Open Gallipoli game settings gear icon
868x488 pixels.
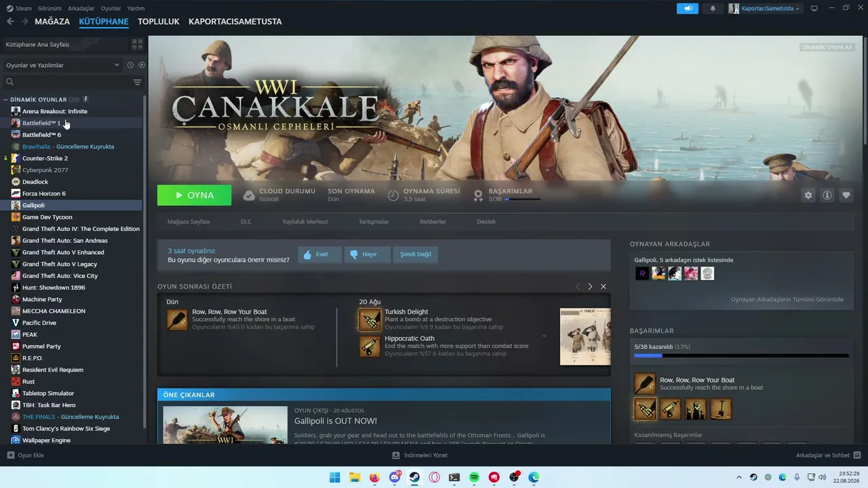pos(808,195)
